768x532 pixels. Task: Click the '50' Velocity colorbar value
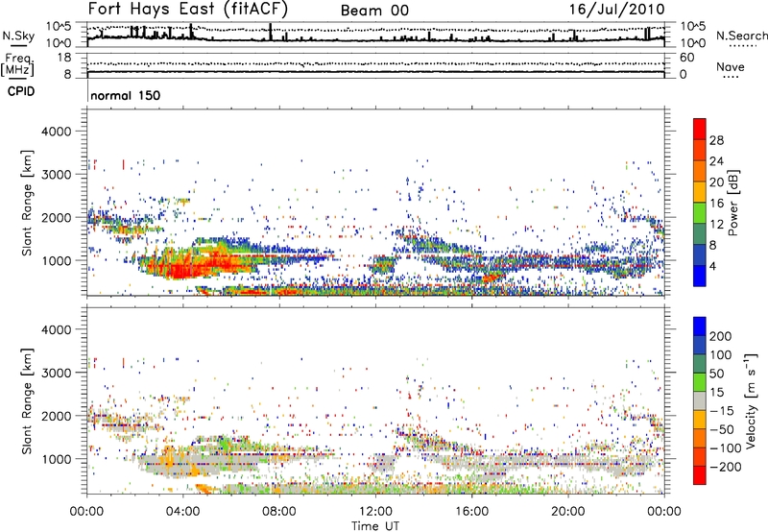click(716, 374)
